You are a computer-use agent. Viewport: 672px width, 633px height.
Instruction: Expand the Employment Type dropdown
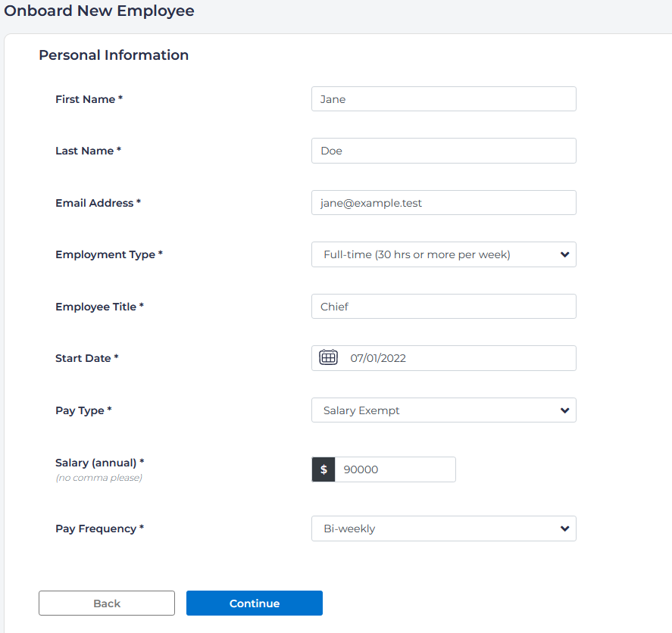point(443,254)
